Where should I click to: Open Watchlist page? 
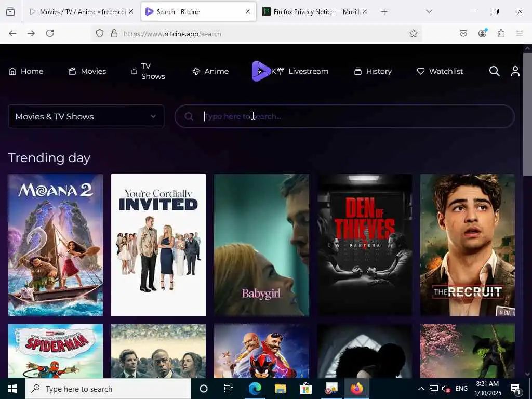pyautogui.click(x=440, y=71)
